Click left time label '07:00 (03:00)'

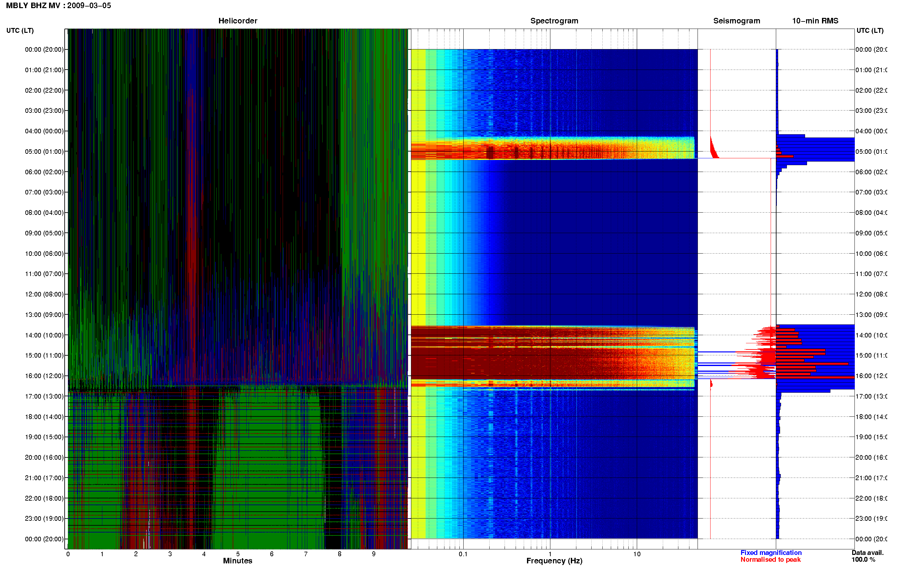coord(44,192)
